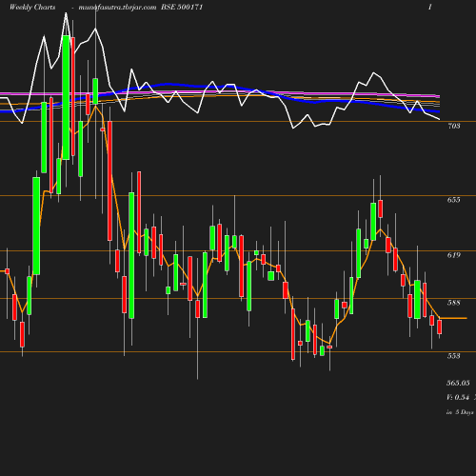Click the 565.05 closing price value
This screenshot has height=476, width=476.
point(458,383)
